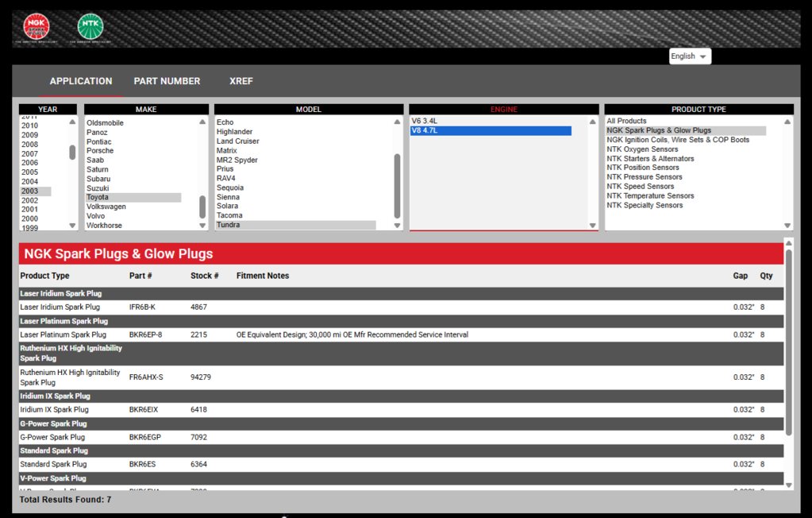Click the MODEL list up arrow
This screenshot has width=812, height=518.
397,122
